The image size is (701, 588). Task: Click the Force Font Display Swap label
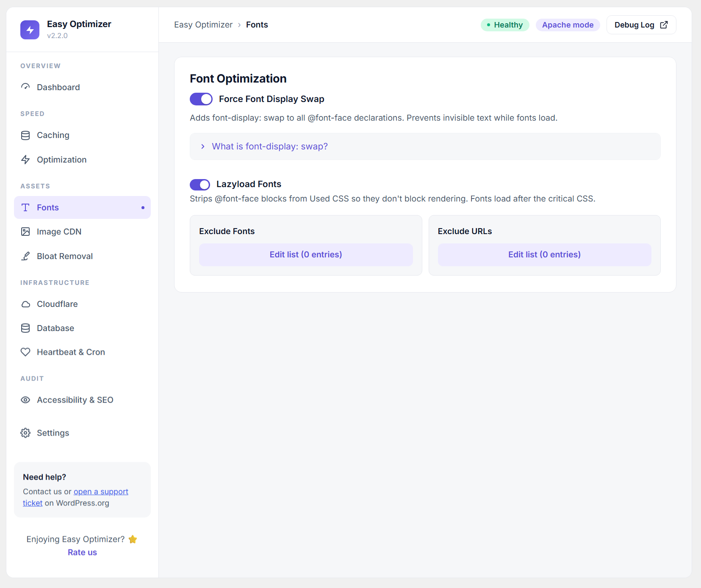point(272,99)
